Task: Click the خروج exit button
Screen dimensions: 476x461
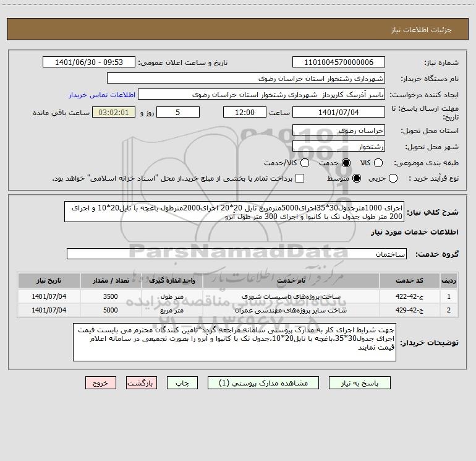Action: click(101, 383)
